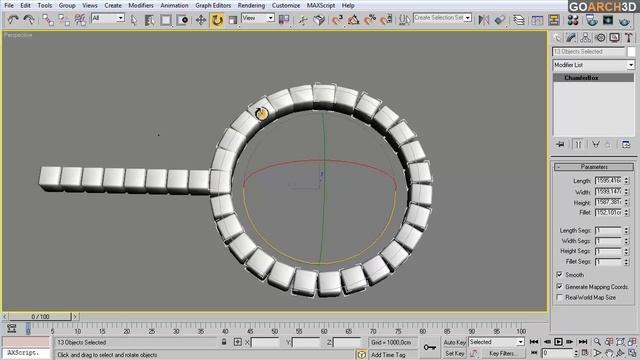Switch to the Utilities panel tab
Image resolution: width=640 pixels, height=360 pixels.
tap(629, 38)
